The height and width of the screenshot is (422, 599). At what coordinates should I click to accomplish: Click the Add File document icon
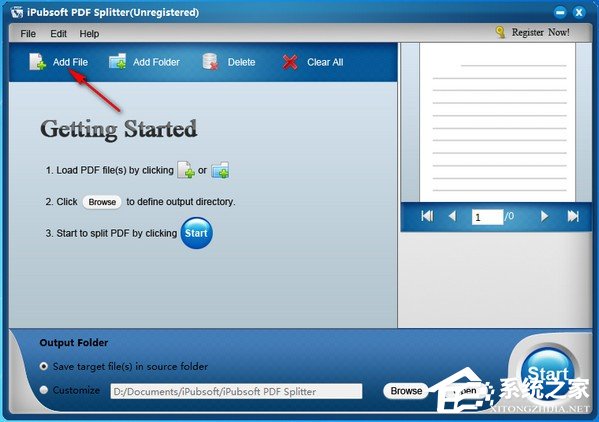tap(38, 61)
